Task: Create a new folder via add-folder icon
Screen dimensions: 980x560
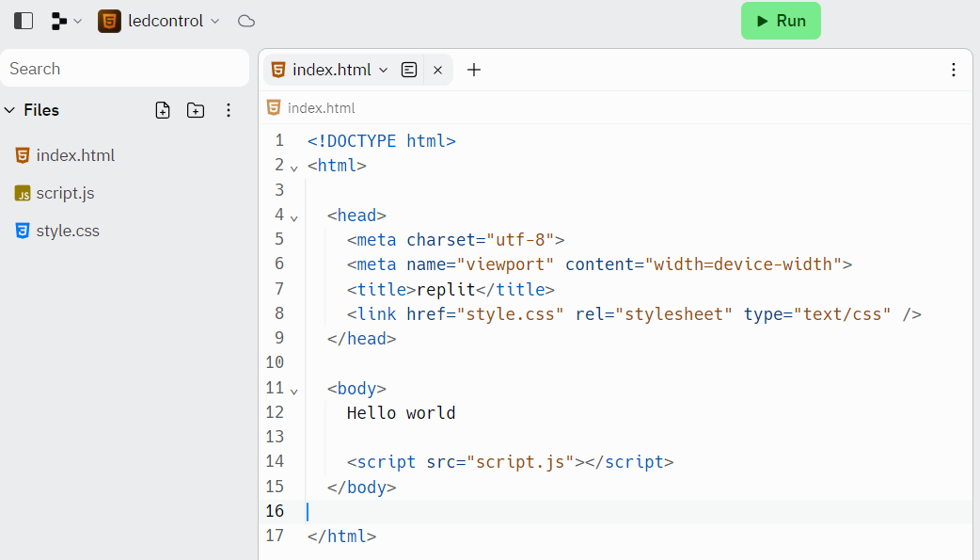Action: coord(196,110)
